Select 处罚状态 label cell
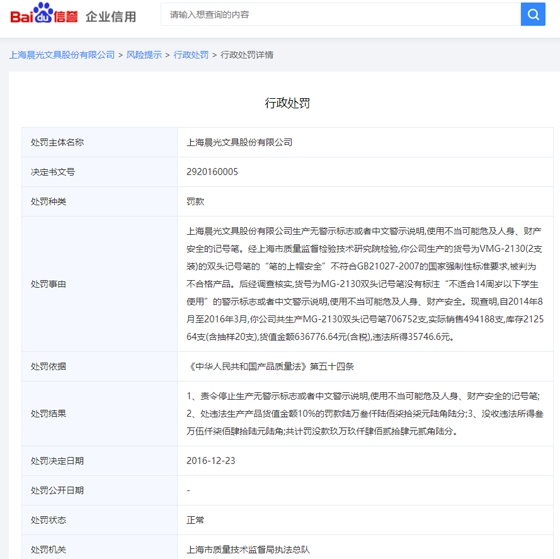The width and height of the screenshot is (560, 559). (x=100, y=520)
